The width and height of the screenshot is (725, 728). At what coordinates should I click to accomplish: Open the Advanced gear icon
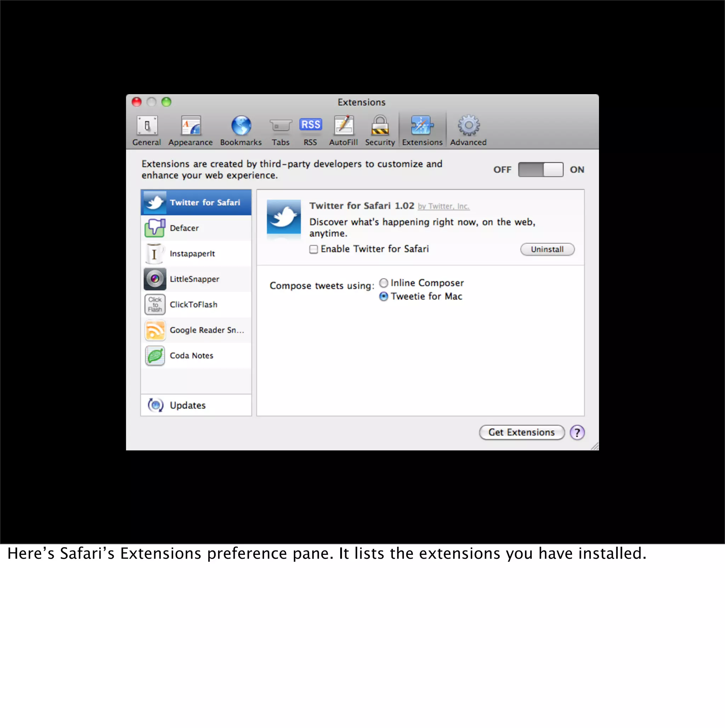click(468, 125)
